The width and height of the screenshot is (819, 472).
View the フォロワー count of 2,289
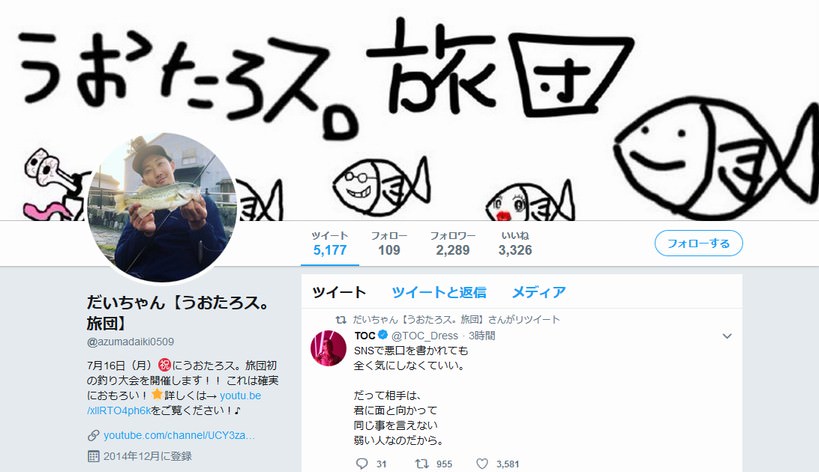(x=452, y=243)
